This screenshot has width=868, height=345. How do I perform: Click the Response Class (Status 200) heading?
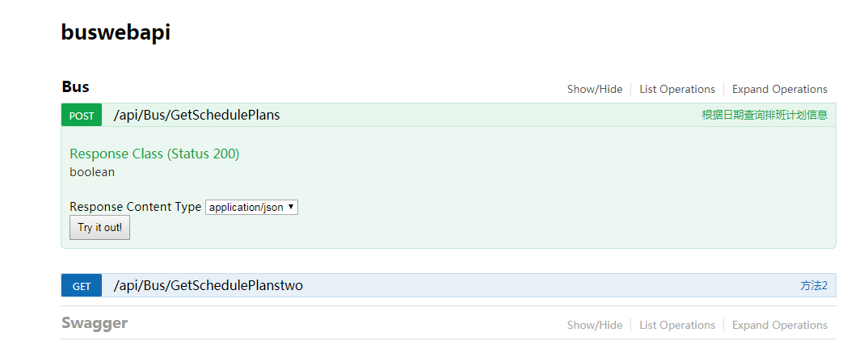pyautogui.click(x=154, y=154)
